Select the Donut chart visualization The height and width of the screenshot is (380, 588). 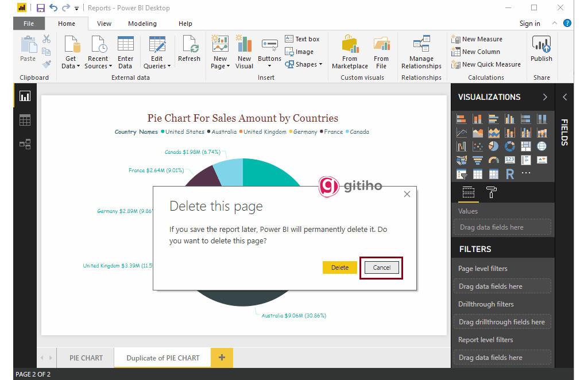[x=510, y=146]
